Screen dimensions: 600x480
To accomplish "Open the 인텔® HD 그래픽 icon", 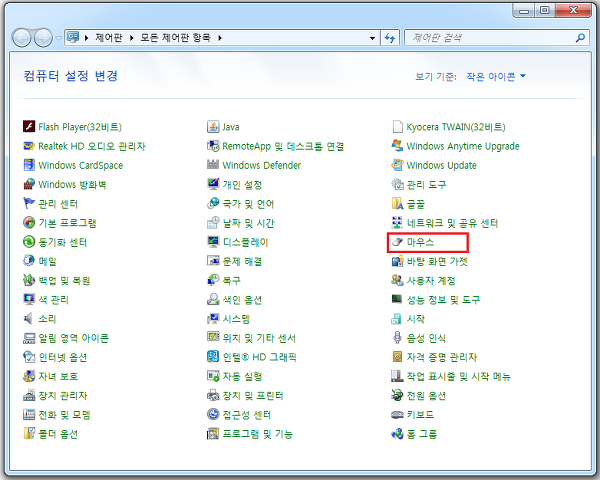I will [x=213, y=357].
